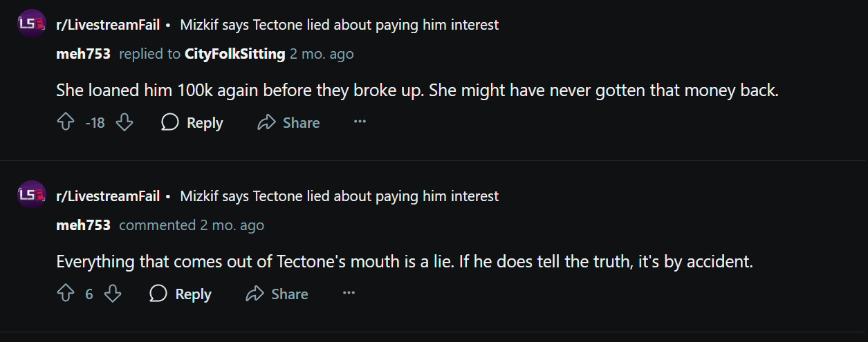Image resolution: width=868 pixels, height=342 pixels.
Task: Open the Mizkif post title in first comment
Action: pyautogui.click(x=339, y=25)
